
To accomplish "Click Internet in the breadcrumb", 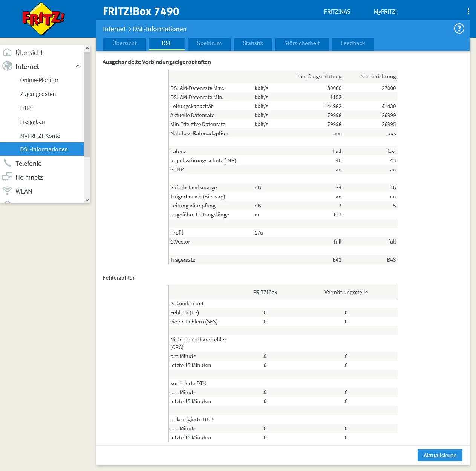I will point(114,29).
